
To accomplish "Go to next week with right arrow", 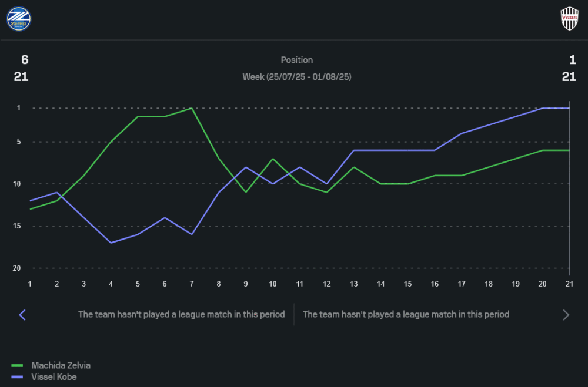I will tap(566, 315).
